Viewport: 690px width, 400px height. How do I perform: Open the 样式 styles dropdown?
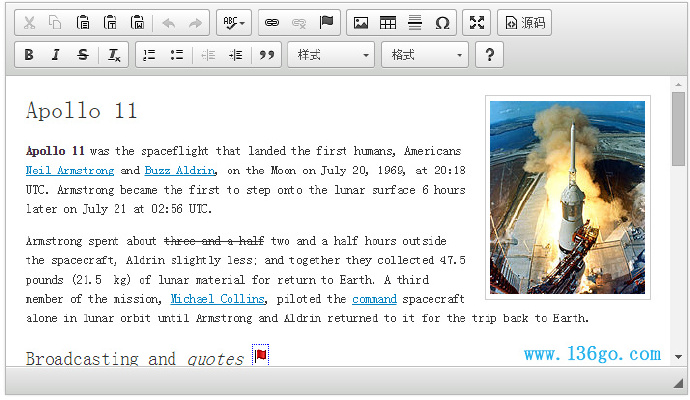(x=331, y=55)
